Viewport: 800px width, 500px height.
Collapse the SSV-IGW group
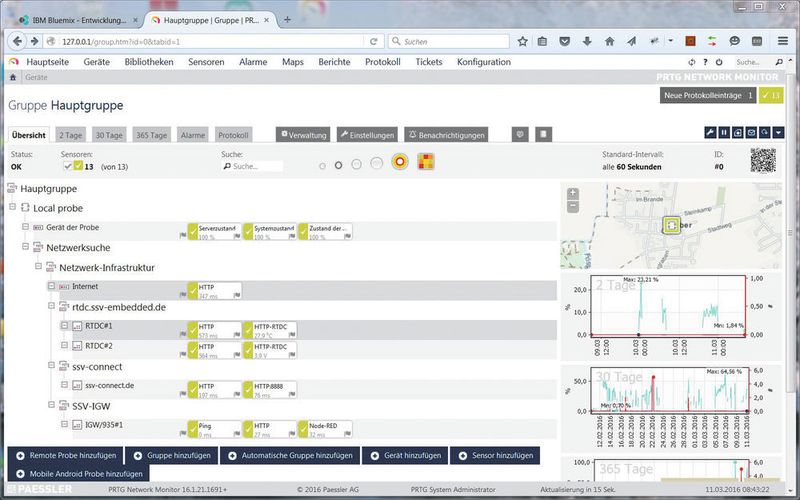coord(51,405)
